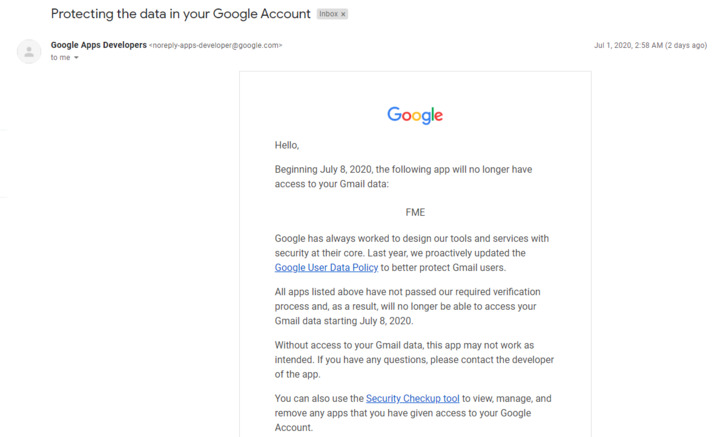Select the sender name Google Apps Developers

coord(99,45)
